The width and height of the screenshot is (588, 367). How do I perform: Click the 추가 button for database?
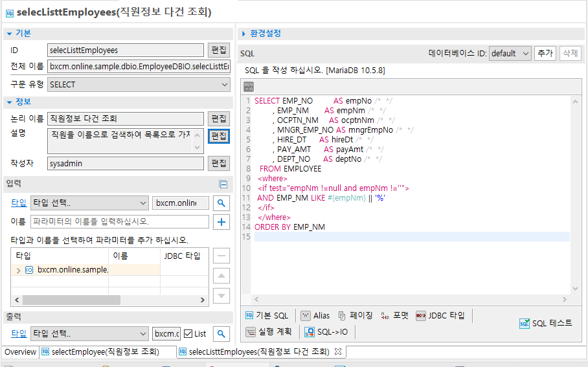(545, 54)
